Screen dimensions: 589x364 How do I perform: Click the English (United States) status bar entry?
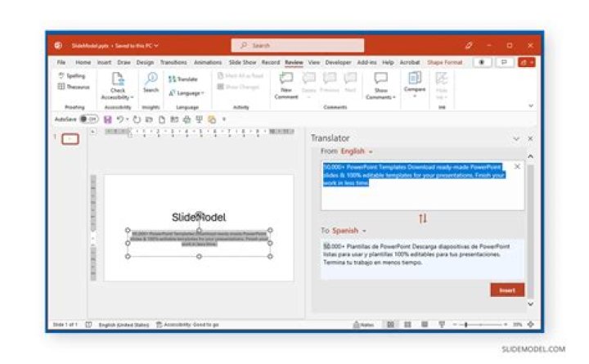pos(124,325)
